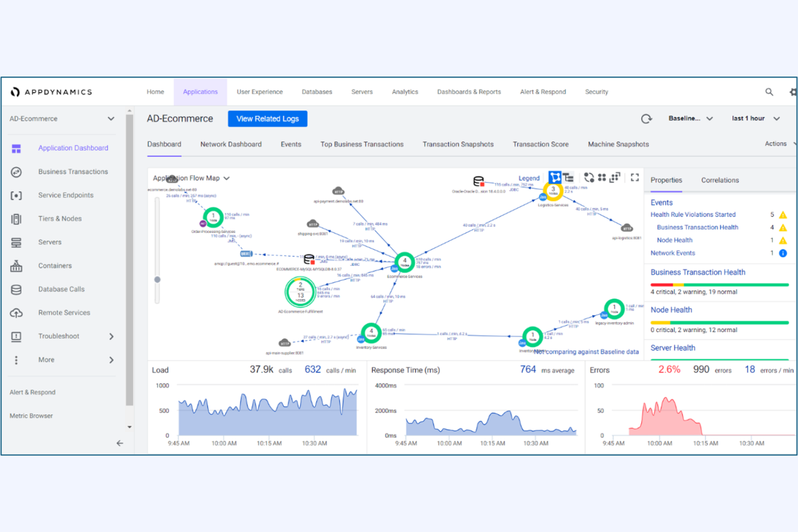798x532 pixels.
Task: Open Health Rule Violations Started events
Action: (693, 215)
